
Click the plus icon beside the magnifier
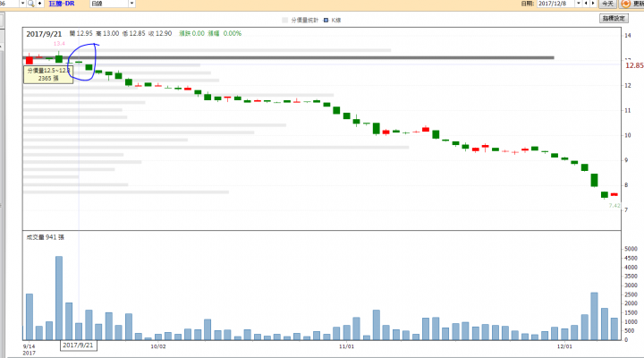pos(40,4)
